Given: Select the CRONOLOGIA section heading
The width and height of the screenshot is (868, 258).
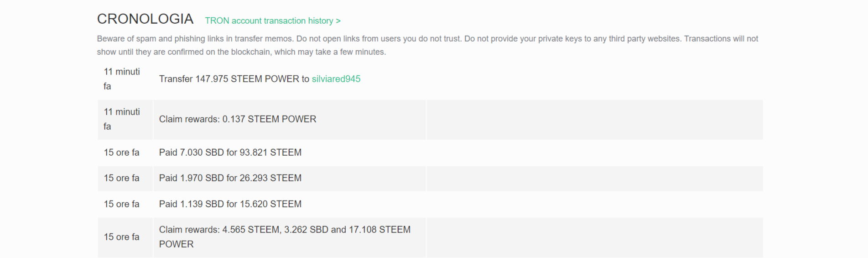Looking at the screenshot, I should (x=145, y=19).
